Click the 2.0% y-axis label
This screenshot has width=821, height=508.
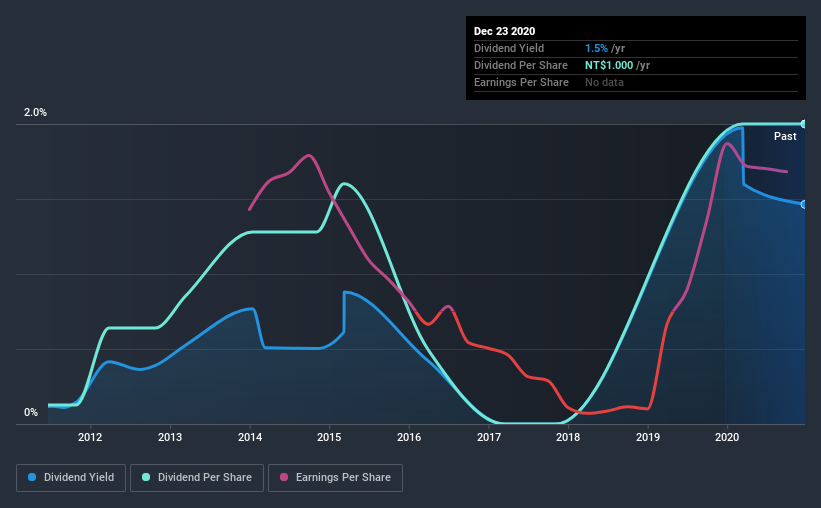[35, 113]
